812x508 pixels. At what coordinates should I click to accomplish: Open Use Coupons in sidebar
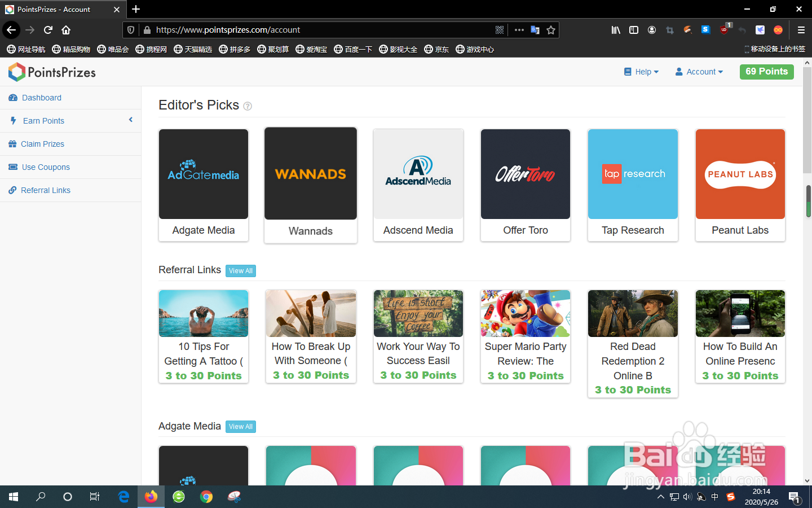(70, 167)
